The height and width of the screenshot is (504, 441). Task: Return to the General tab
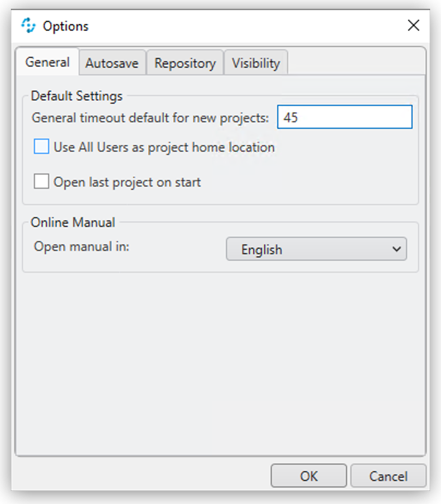tap(47, 63)
